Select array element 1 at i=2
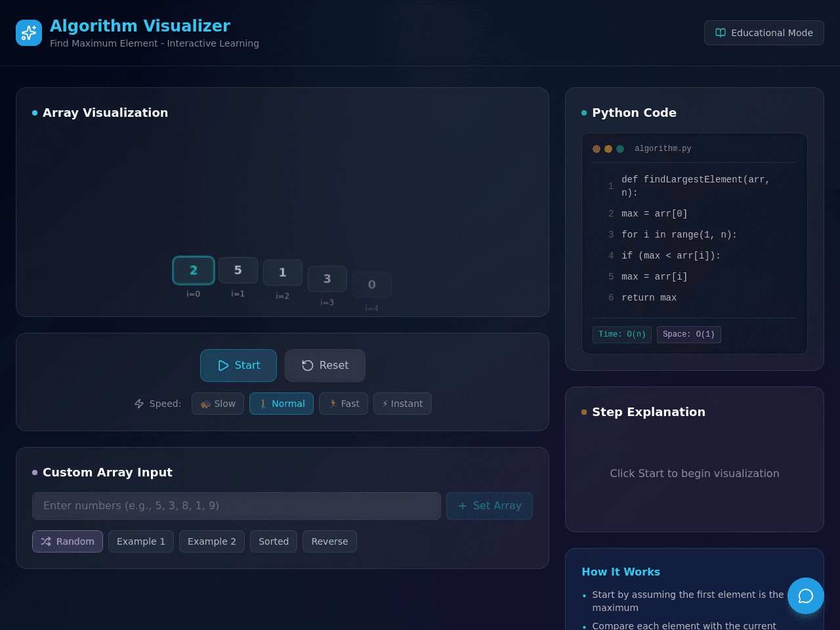The width and height of the screenshot is (840, 630). coord(283,272)
